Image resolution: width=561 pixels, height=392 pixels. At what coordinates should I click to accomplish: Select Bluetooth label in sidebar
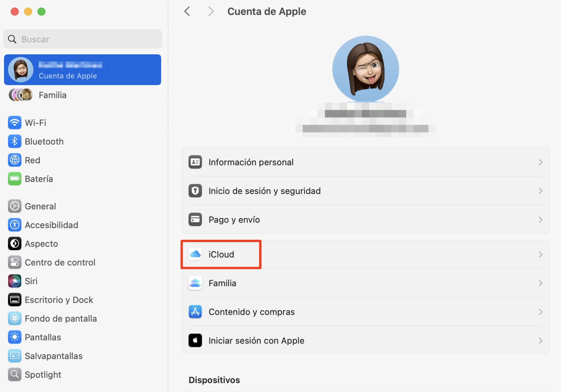click(44, 141)
